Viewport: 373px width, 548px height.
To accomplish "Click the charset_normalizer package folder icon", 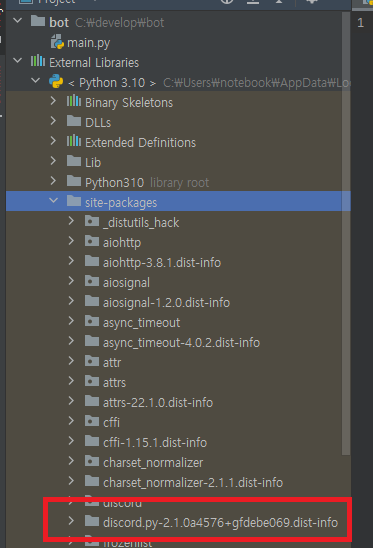I will click(x=92, y=461).
